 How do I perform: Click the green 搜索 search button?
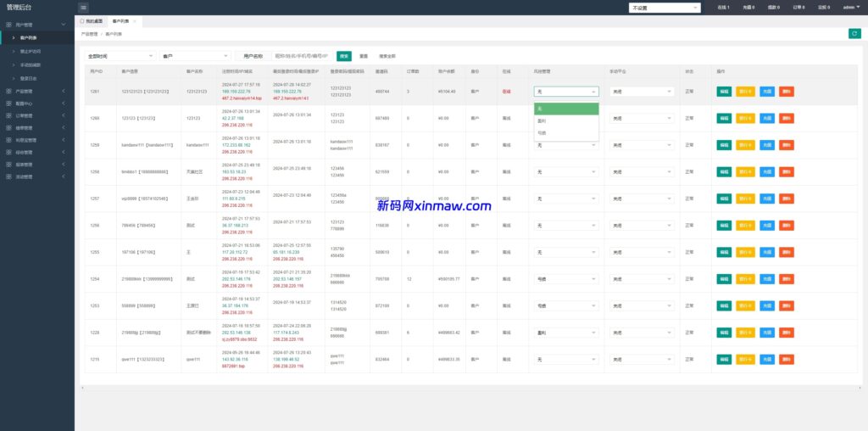(344, 56)
